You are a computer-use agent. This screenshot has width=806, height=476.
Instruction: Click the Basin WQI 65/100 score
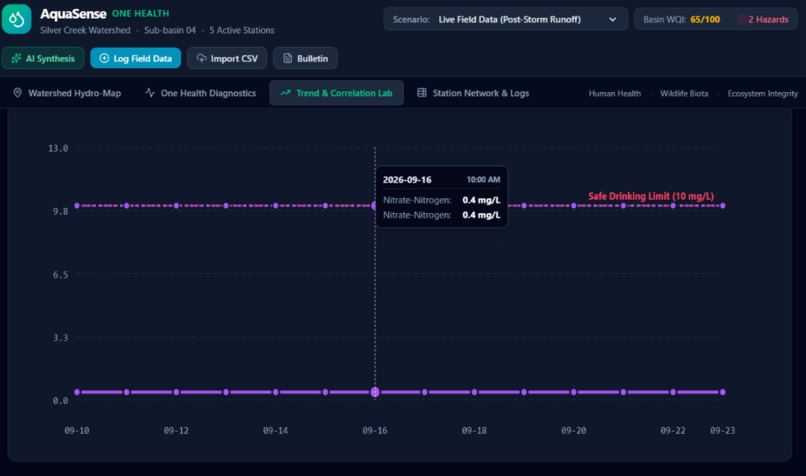click(x=705, y=20)
